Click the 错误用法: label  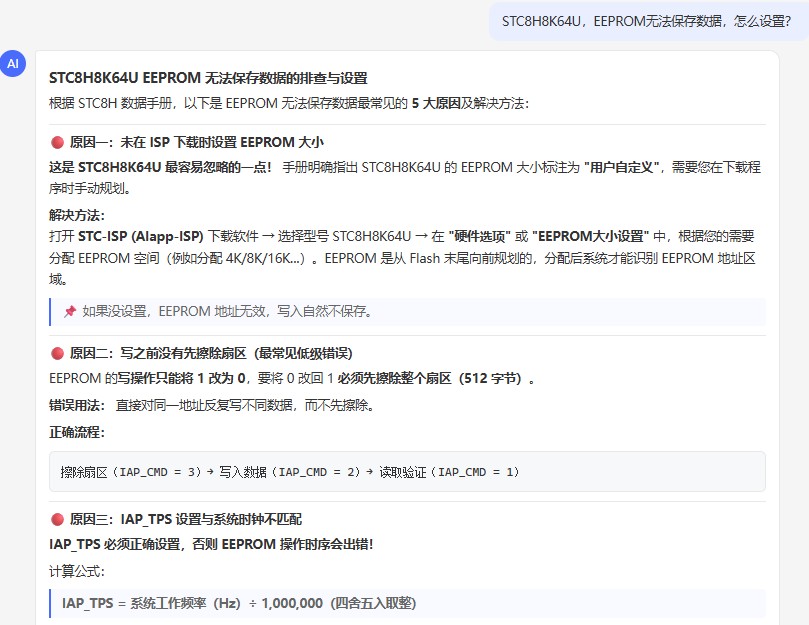click(77, 405)
